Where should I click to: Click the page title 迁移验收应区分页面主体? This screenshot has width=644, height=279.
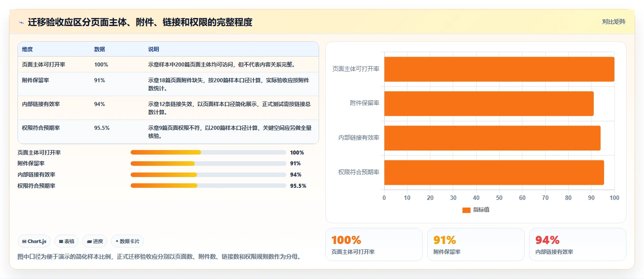(x=140, y=22)
